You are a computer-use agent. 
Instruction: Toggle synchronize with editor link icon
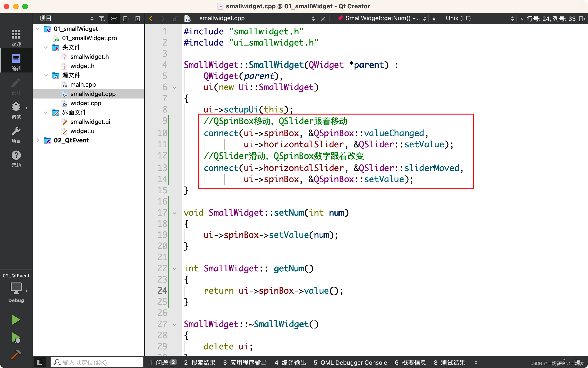point(114,19)
